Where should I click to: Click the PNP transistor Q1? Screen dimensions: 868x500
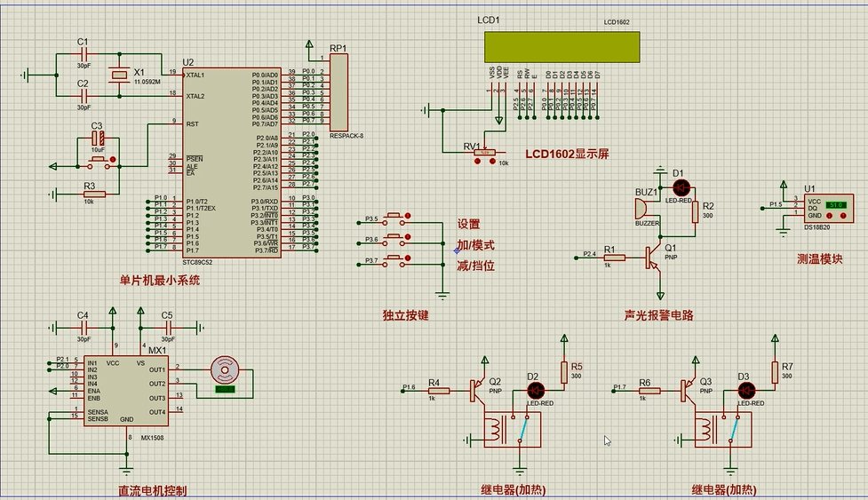[656, 257]
